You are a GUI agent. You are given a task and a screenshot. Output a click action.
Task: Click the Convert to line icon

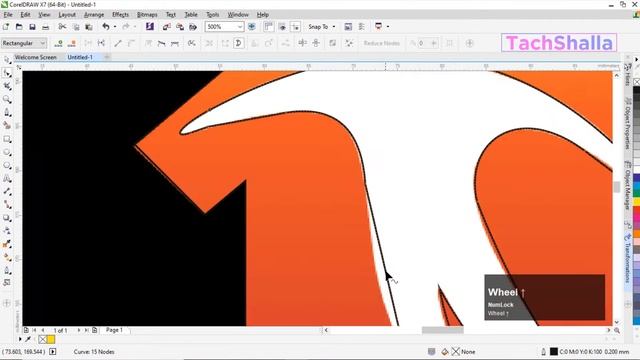coord(118,43)
